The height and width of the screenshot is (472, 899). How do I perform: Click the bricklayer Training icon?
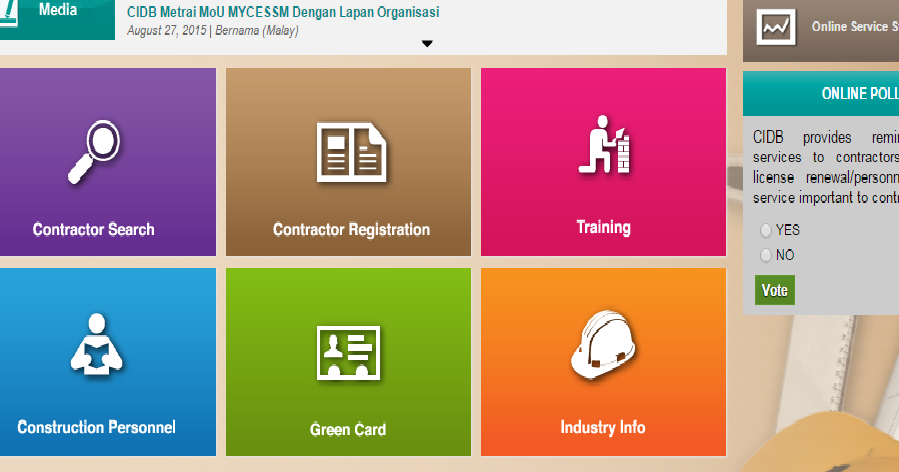point(604,145)
